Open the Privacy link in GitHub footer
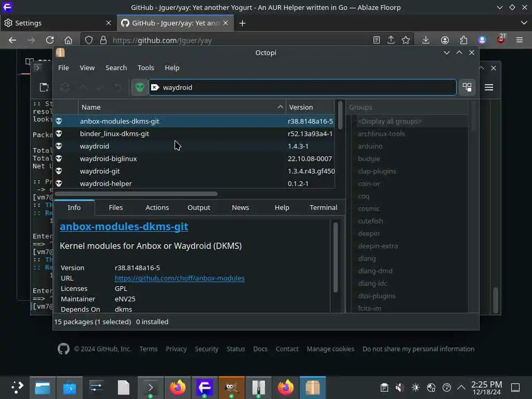532x399 pixels. click(176, 349)
